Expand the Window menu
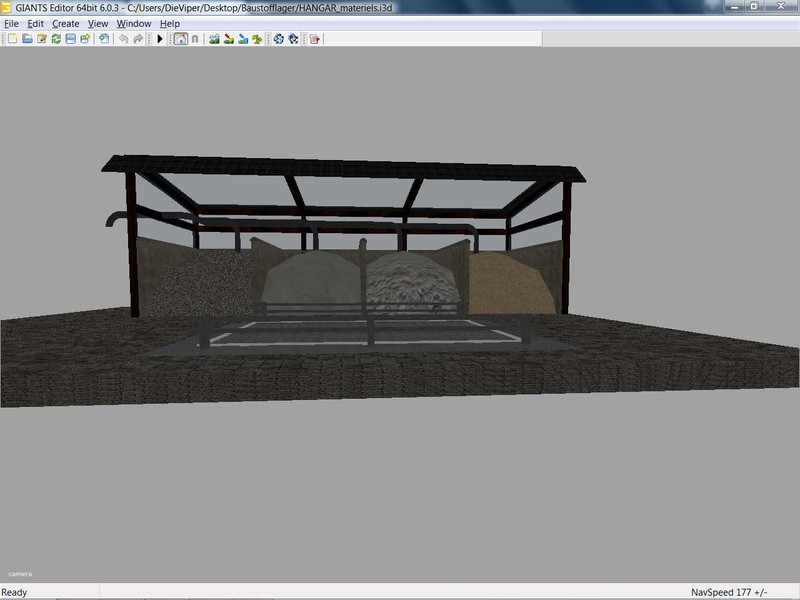This screenshot has height=600, width=800. [134, 23]
